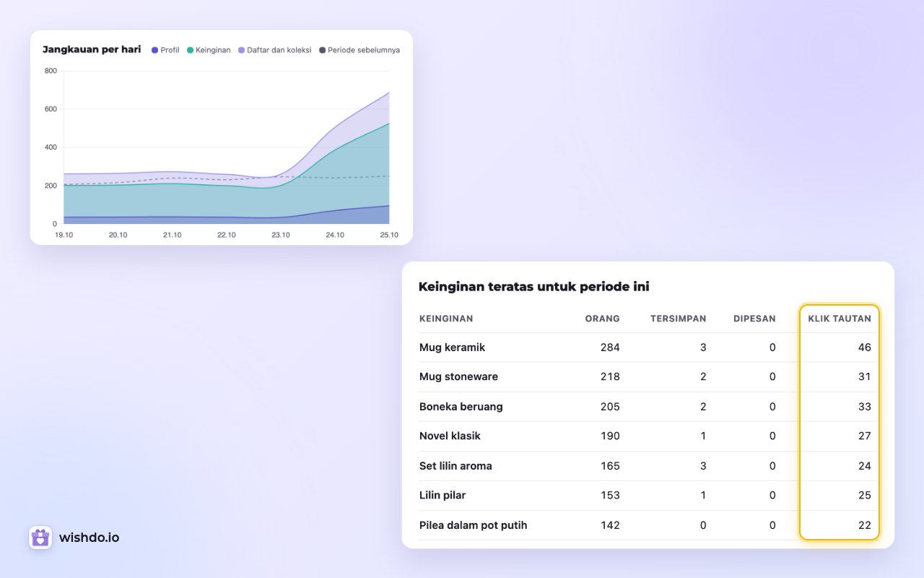Click the 153 value in Lilin pilar row

click(x=610, y=496)
